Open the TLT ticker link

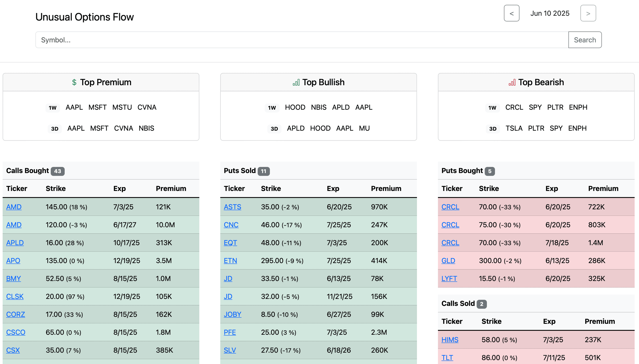pyautogui.click(x=447, y=358)
